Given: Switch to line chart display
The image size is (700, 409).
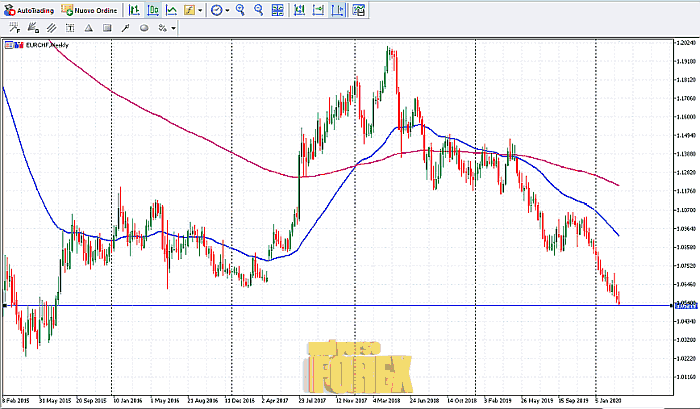Looking at the screenshot, I should (171, 10).
